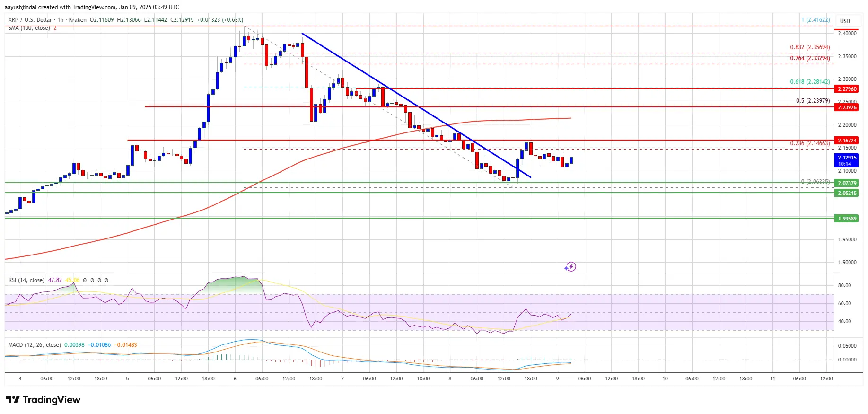This screenshot has width=868, height=414.
Task: Click the 2.07379 green support price label
Action: click(x=847, y=183)
